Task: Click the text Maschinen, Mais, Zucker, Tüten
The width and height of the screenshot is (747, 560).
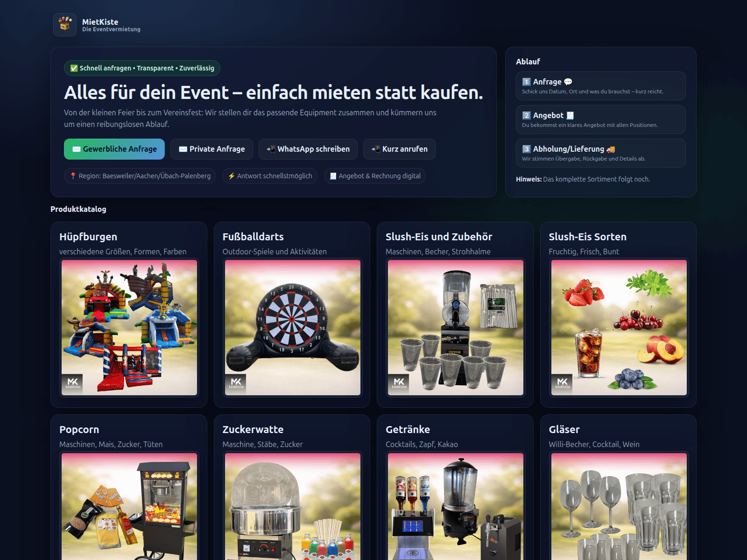Action: (111, 444)
